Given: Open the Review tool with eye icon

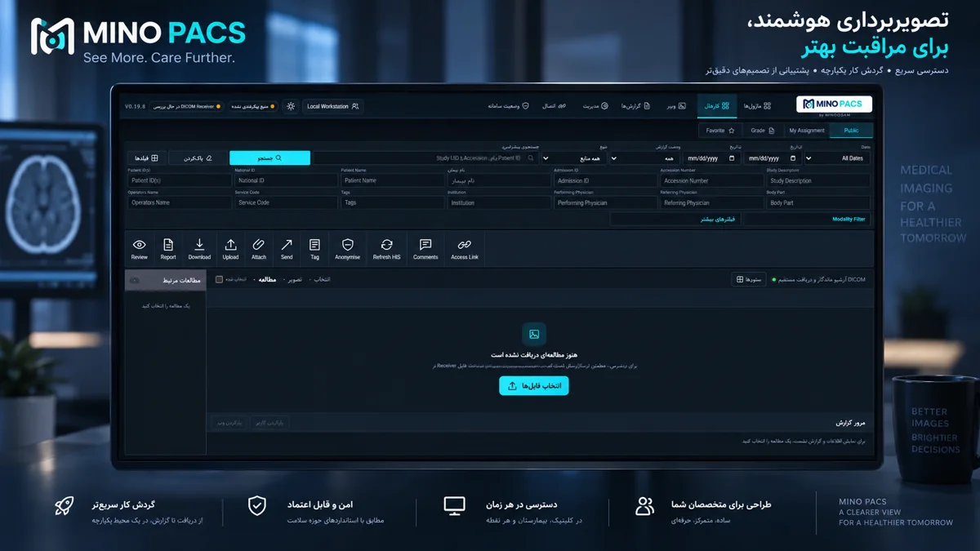Looking at the screenshot, I should click(140, 249).
